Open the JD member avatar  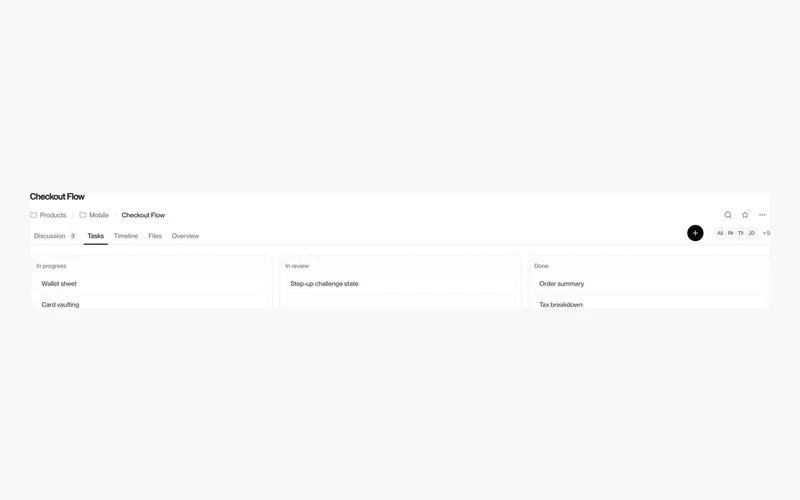pos(752,233)
